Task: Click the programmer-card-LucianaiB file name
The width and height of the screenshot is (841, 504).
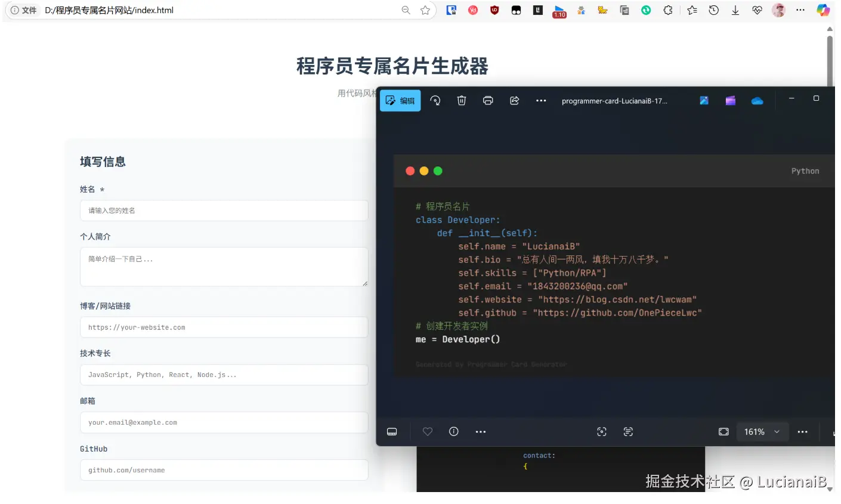Action: coord(614,101)
